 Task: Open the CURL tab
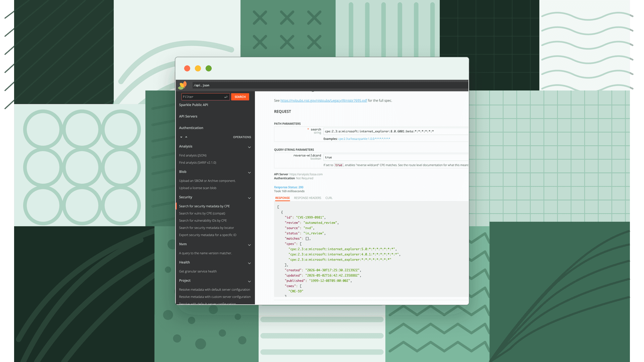click(329, 198)
